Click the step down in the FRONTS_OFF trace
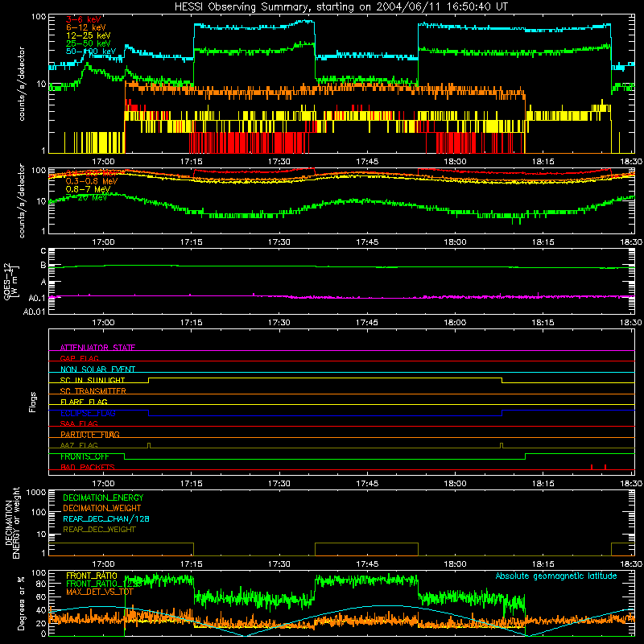The image size is (644, 644). 125,456
